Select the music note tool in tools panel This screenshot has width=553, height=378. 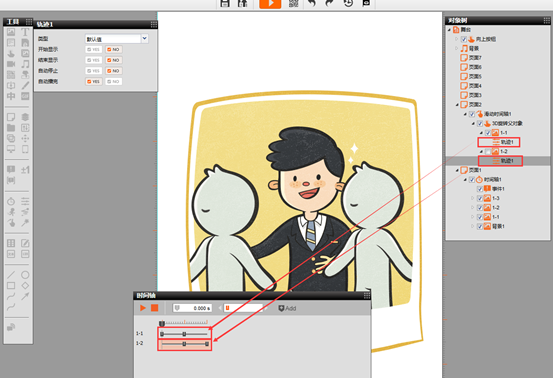pyautogui.click(x=25, y=64)
